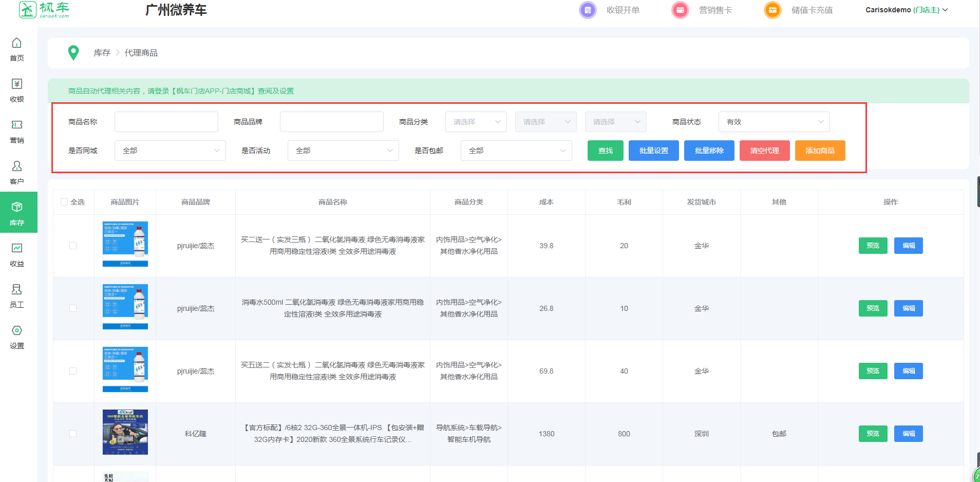Focus the 商品名称 text input field
The height and width of the screenshot is (482, 980).
[166, 122]
